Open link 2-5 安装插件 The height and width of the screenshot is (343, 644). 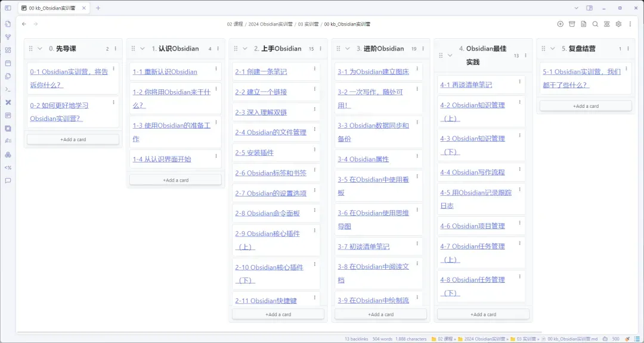tap(254, 152)
